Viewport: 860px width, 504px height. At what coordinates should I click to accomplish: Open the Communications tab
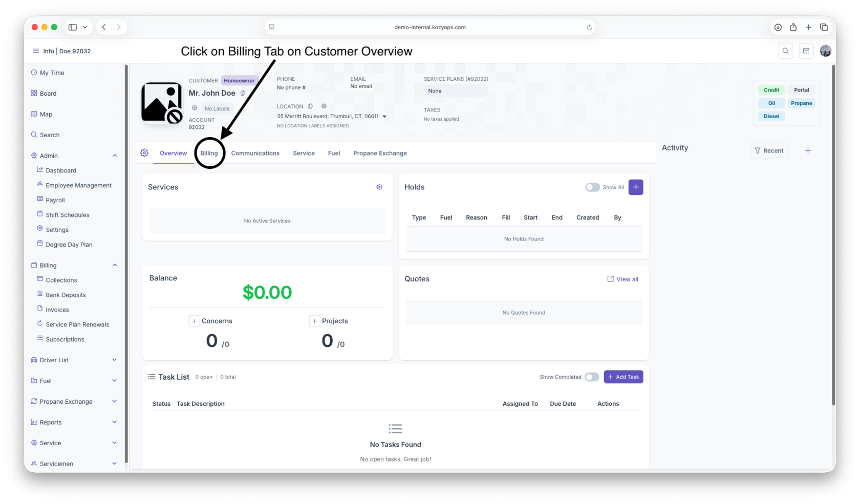coord(255,153)
